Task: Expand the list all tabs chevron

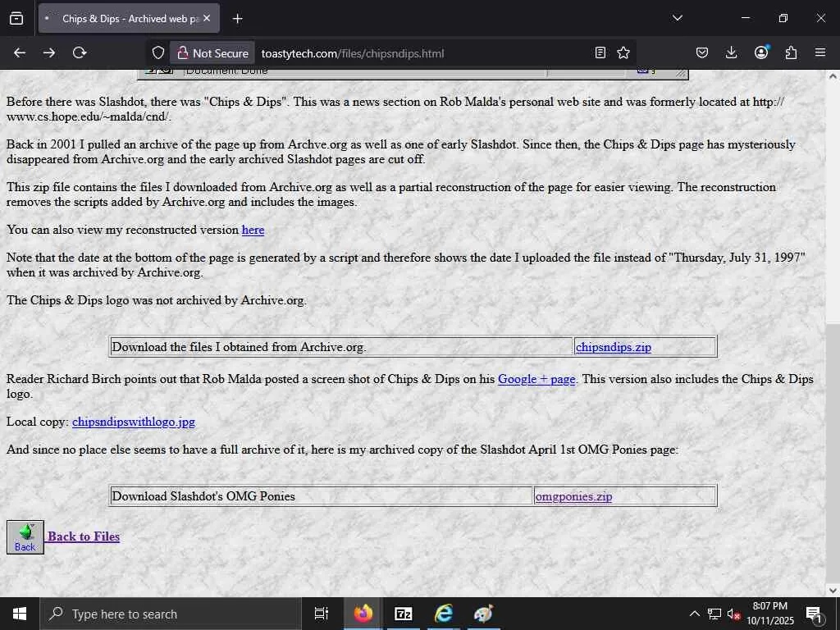Action: [677, 18]
